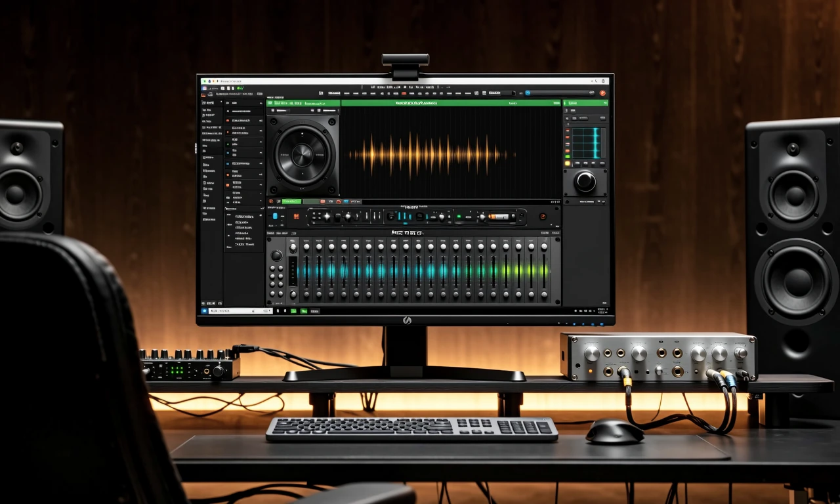840x504 pixels.
Task: Click the first green icon in the taskbar
Action: [294, 310]
